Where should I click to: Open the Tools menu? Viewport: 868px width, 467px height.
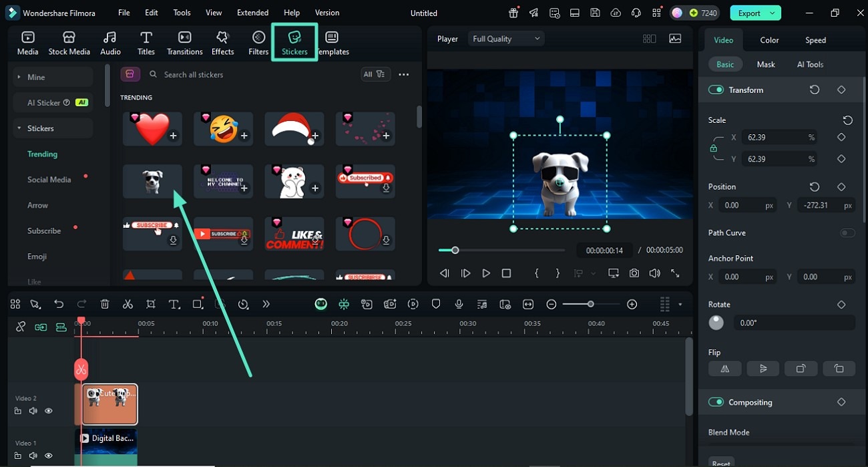click(182, 13)
